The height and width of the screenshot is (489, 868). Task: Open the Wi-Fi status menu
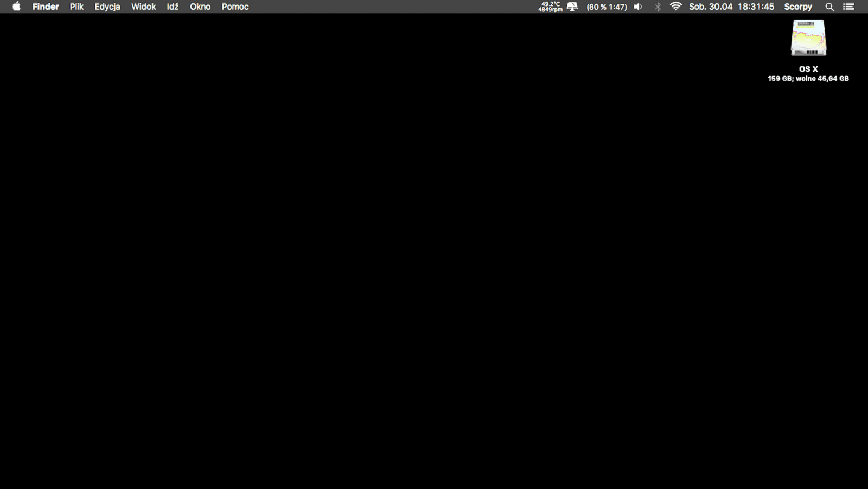(x=675, y=7)
